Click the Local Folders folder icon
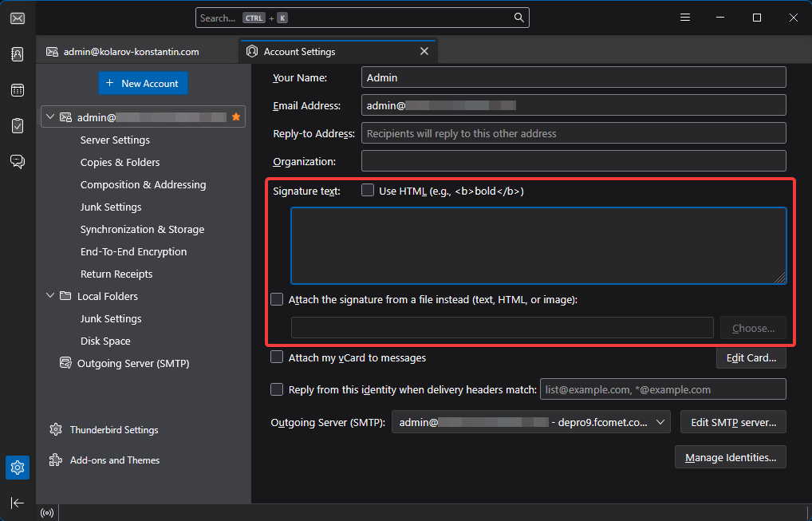This screenshot has width=812, height=521. pos(65,296)
